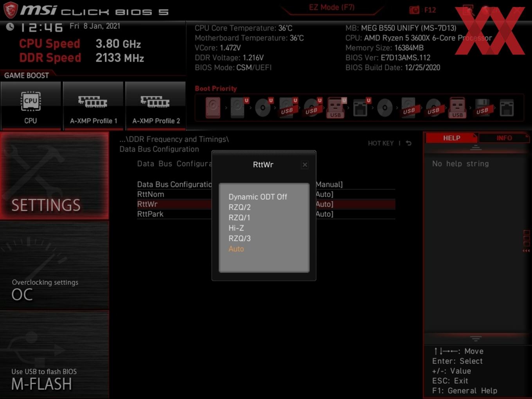Click the No help string text
This screenshot has height=399, width=532.
(x=460, y=164)
